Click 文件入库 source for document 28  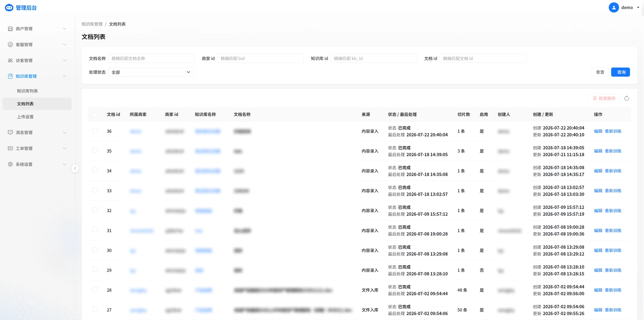click(370, 290)
